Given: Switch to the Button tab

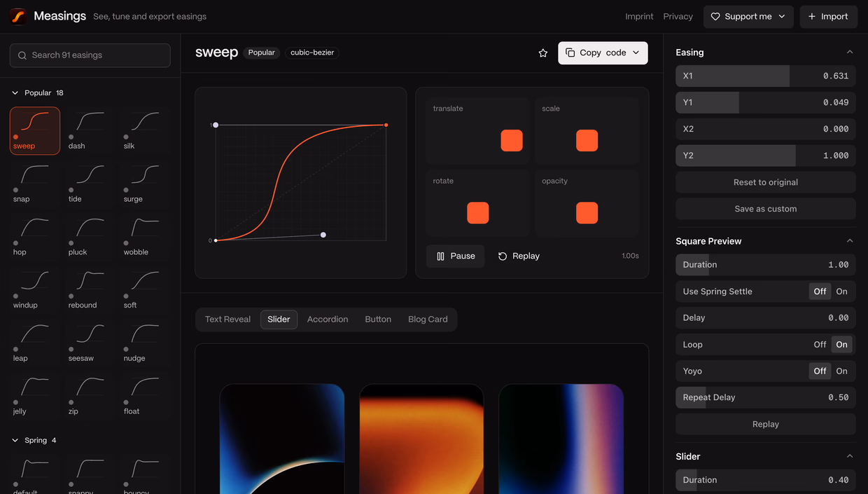Looking at the screenshot, I should click(x=378, y=320).
